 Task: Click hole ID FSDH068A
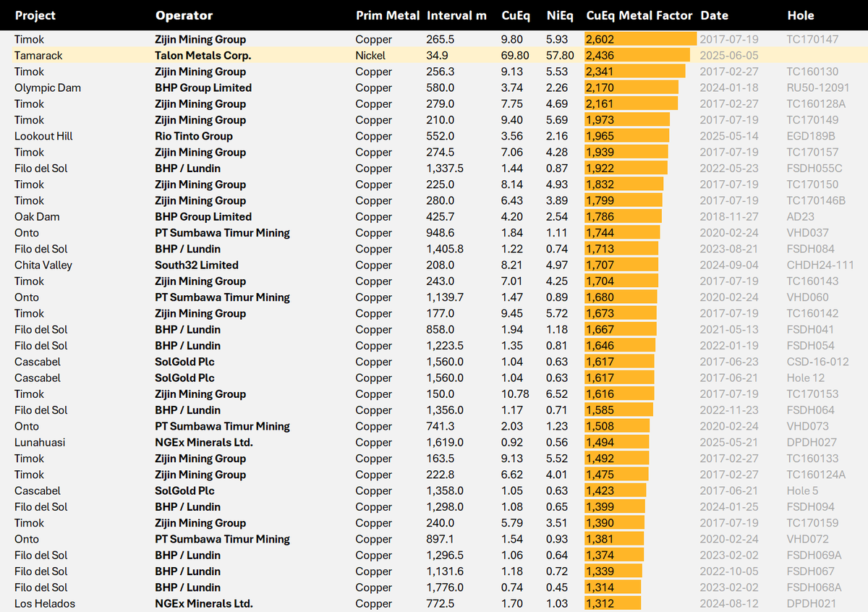[x=814, y=587]
